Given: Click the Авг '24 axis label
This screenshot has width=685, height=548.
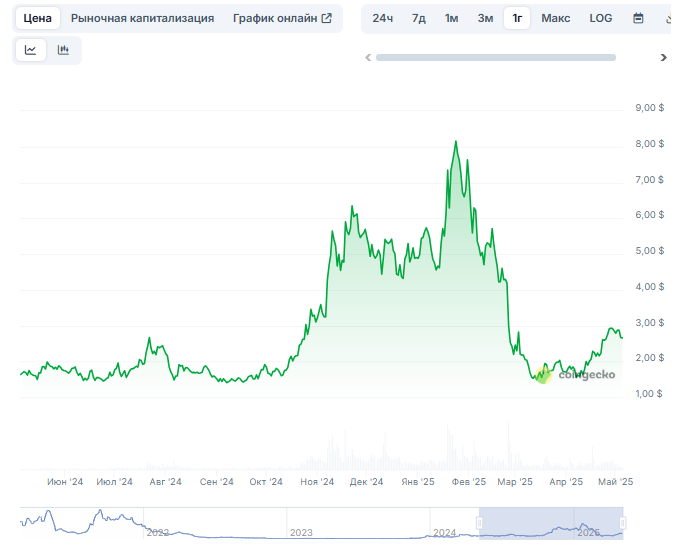Looking at the screenshot, I should 166,482.
